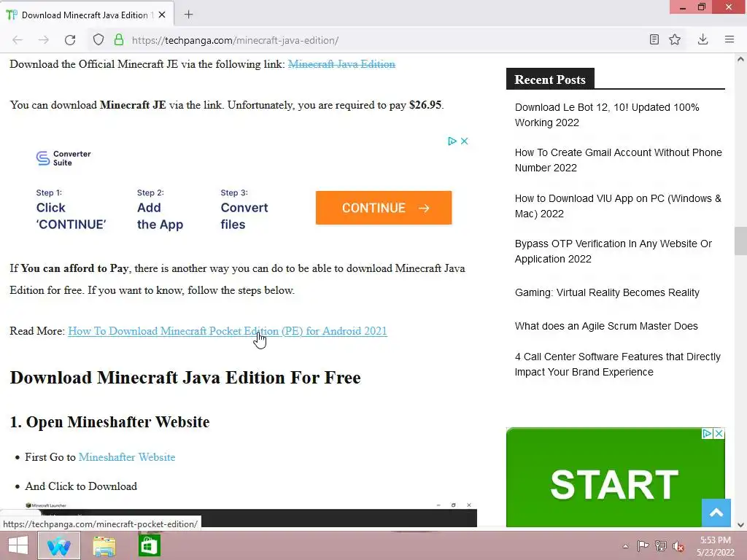Open the downloads panel icon
This screenshot has height=560, width=747.
pos(703,39)
